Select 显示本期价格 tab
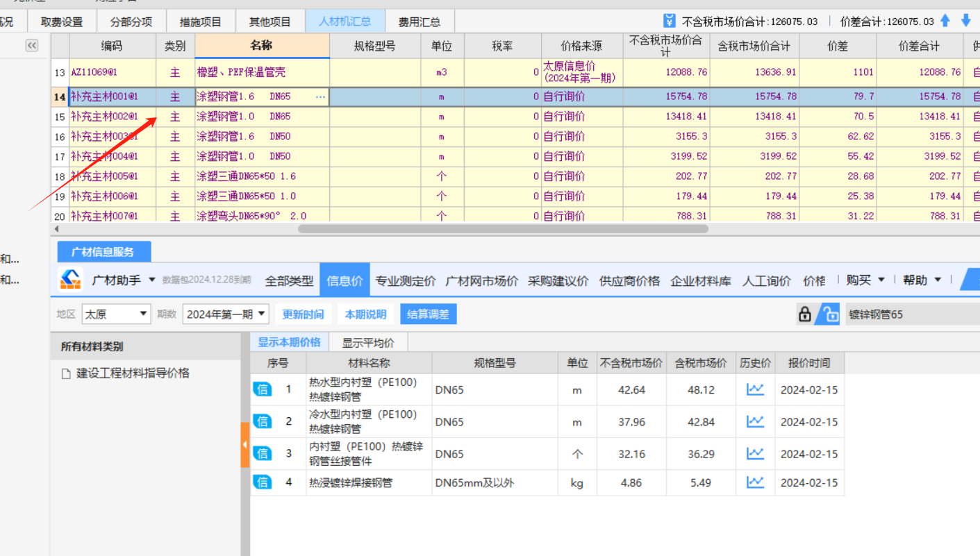Viewport: 980px width, 556px height. click(290, 342)
